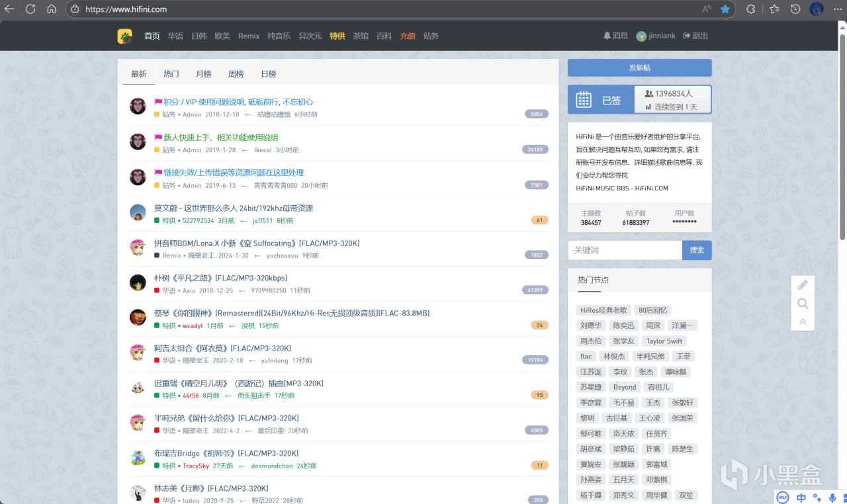Open jinniank user profile
This screenshot has width=847, height=504.
click(x=656, y=36)
